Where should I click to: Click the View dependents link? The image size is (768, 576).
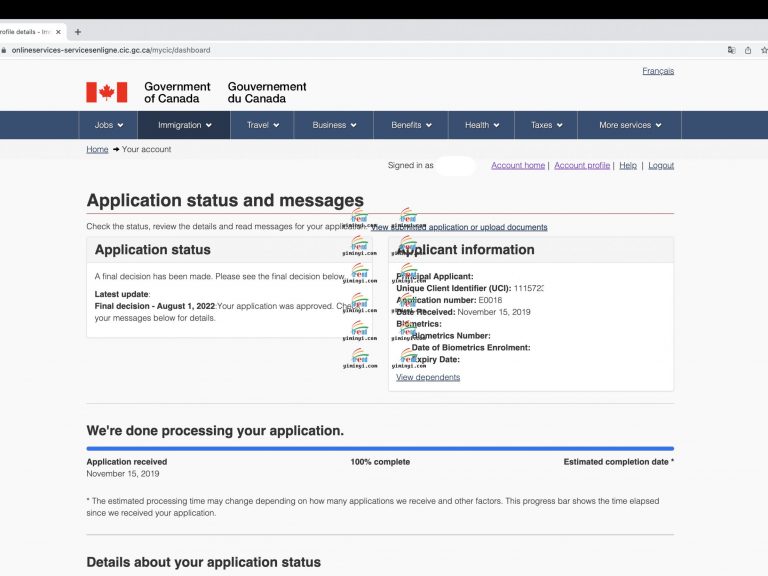click(x=428, y=377)
